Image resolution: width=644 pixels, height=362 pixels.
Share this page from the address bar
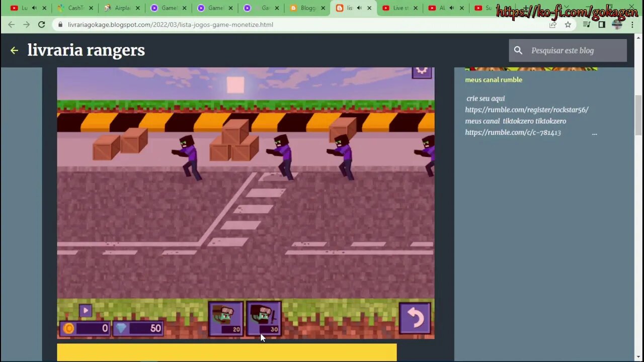click(553, 25)
